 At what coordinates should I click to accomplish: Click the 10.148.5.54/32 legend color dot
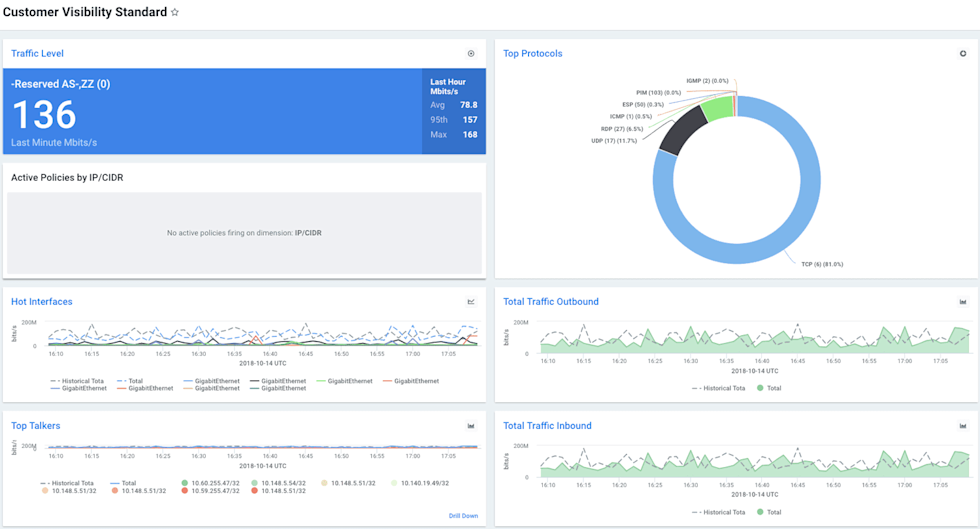254,483
